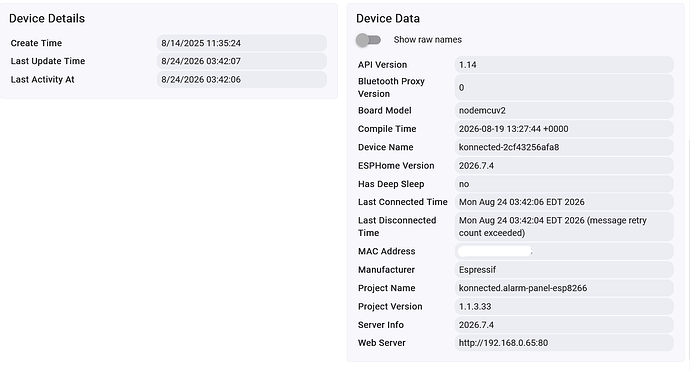690x370 pixels.
Task: Click the Web Server label
Action: click(382, 343)
